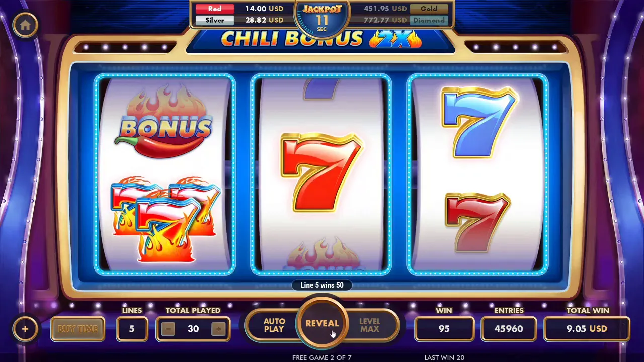Decrease total played with minus button
644x362 pixels.
coord(168,329)
